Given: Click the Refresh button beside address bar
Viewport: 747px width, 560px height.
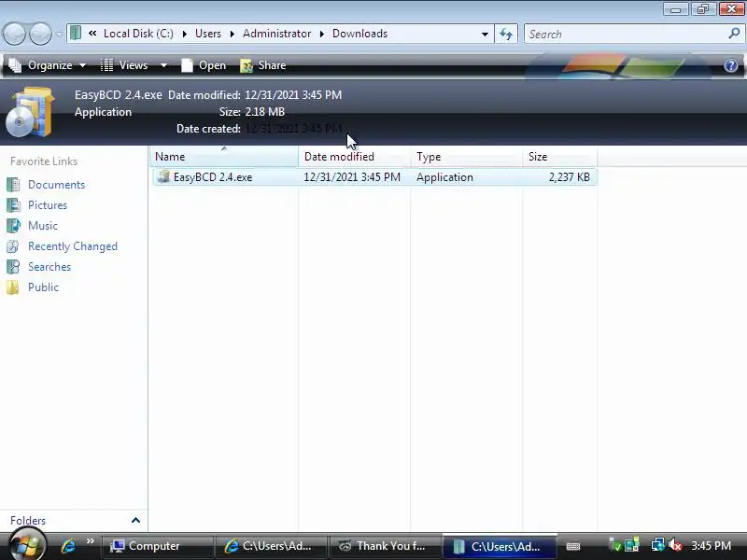Looking at the screenshot, I should (506, 34).
